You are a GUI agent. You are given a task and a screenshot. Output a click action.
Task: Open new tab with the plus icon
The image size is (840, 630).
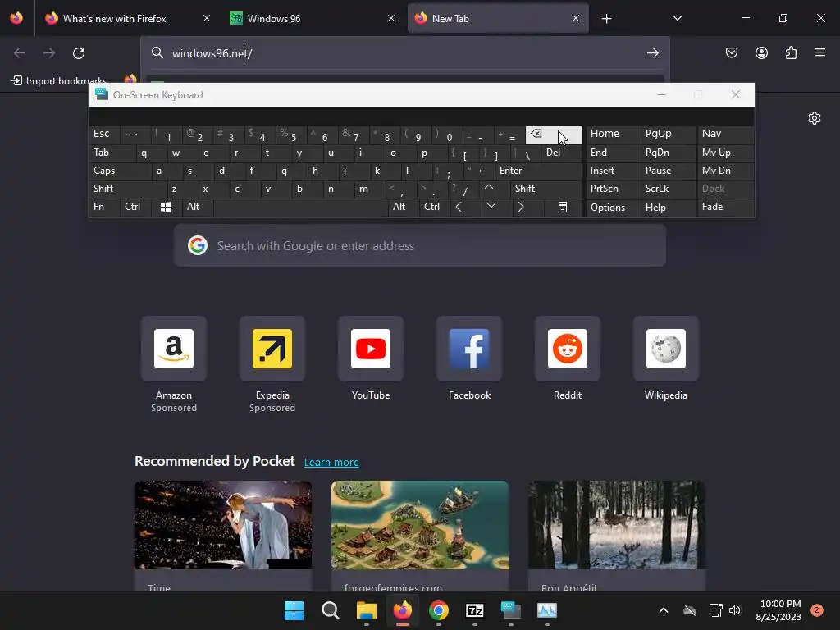[606, 19]
